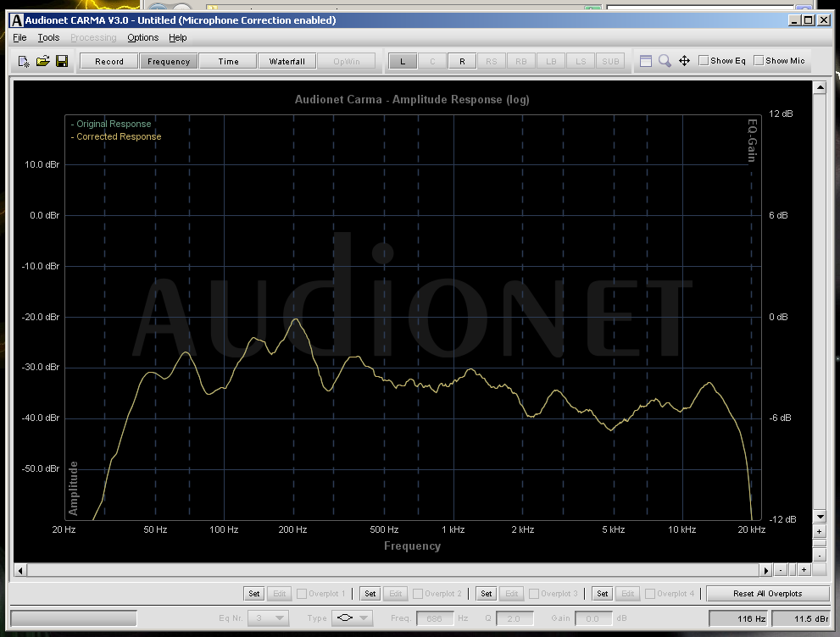
Task: Click the horizontal scrollbar right arrow
Action: [x=766, y=571]
